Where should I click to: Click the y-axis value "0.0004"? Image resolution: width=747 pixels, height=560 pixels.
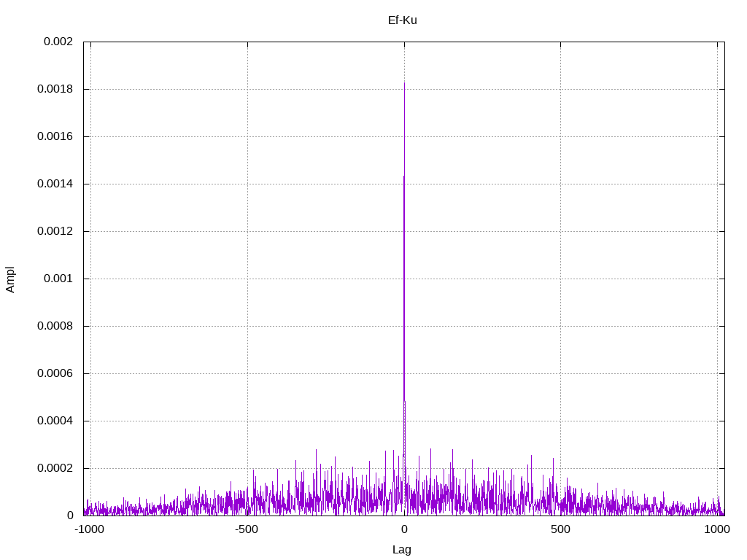[55, 421]
